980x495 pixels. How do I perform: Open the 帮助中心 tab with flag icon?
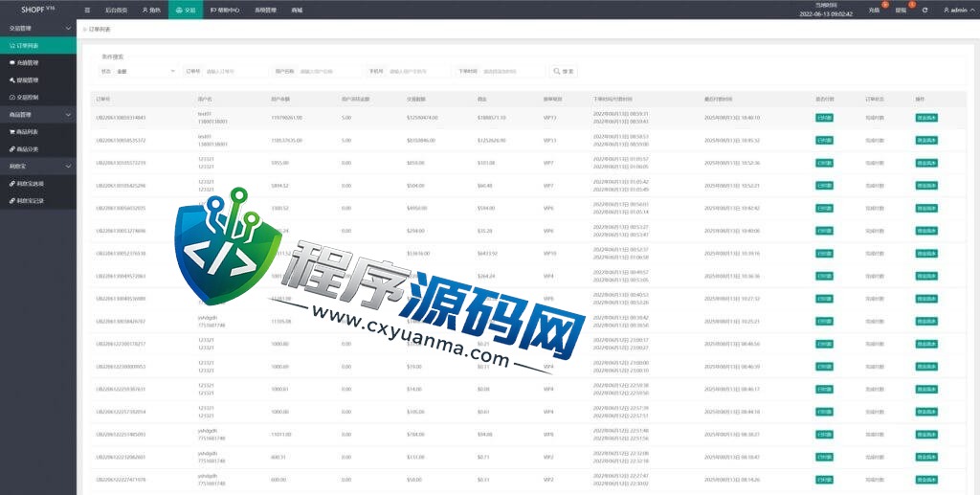(225, 10)
